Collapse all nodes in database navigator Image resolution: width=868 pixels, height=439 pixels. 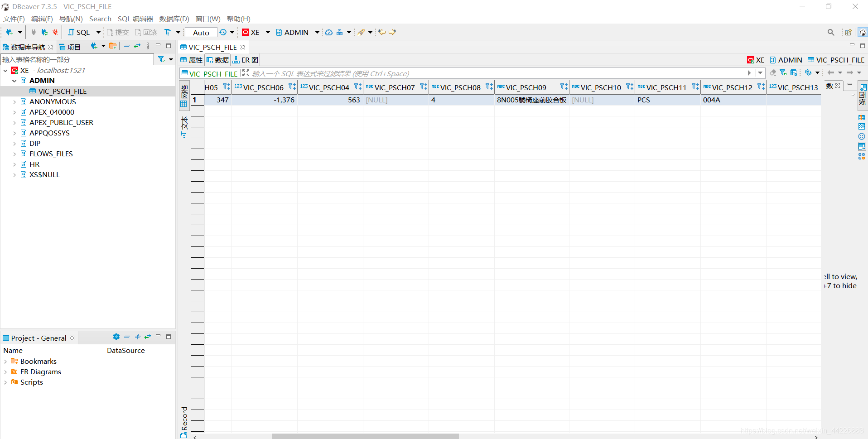(x=127, y=46)
